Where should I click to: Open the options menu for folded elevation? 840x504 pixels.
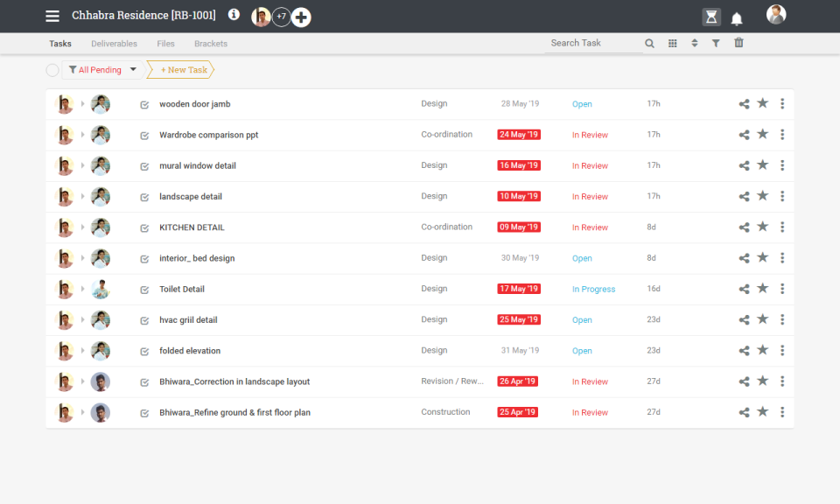pyautogui.click(x=782, y=350)
